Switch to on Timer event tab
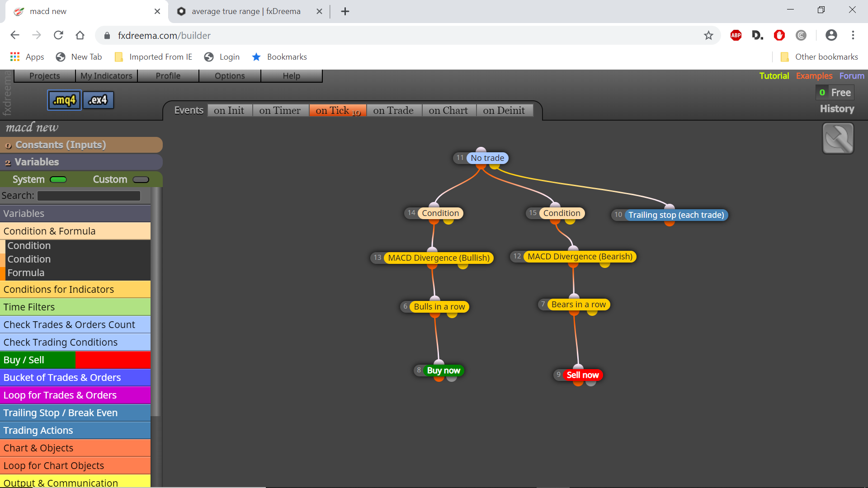868x488 pixels. click(x=280, y=110)
